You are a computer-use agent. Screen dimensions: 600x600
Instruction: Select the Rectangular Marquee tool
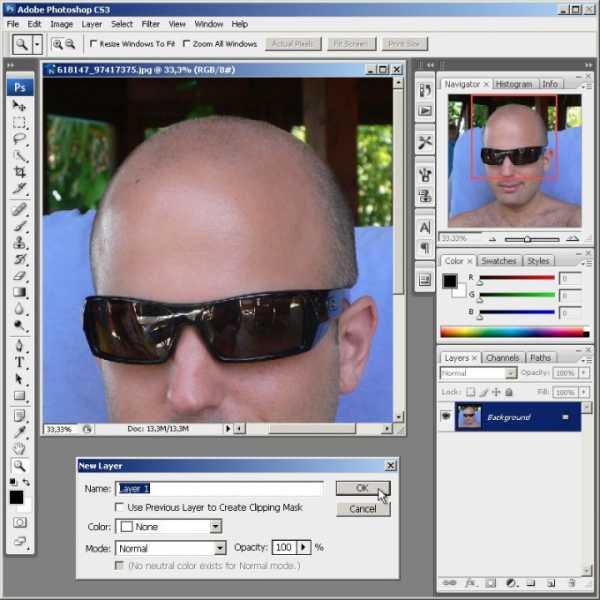tap(19, 122)
